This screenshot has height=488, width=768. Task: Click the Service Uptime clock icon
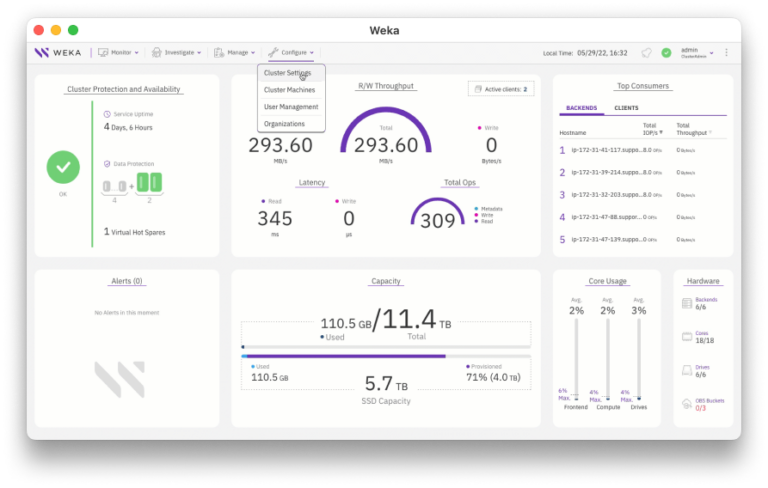[x=107, y=114]
